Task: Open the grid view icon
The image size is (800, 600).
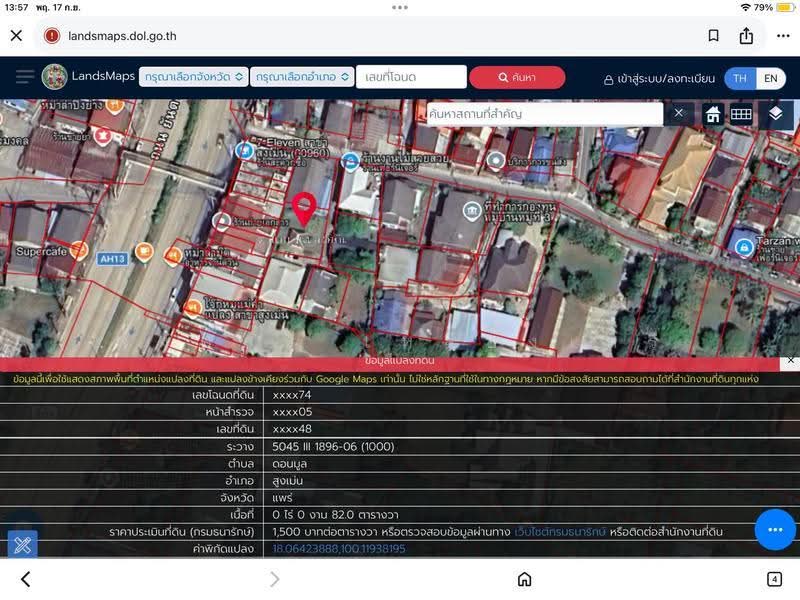Action: click(x=741, y=114)
